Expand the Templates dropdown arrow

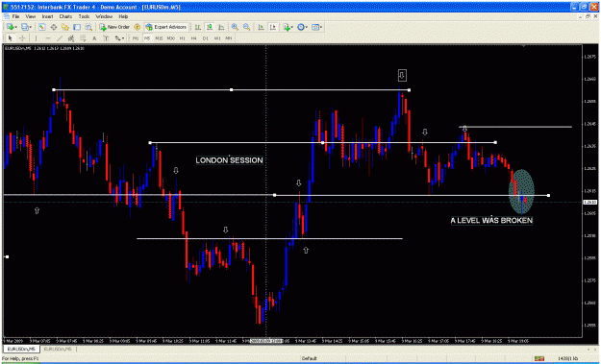[321, 27]
